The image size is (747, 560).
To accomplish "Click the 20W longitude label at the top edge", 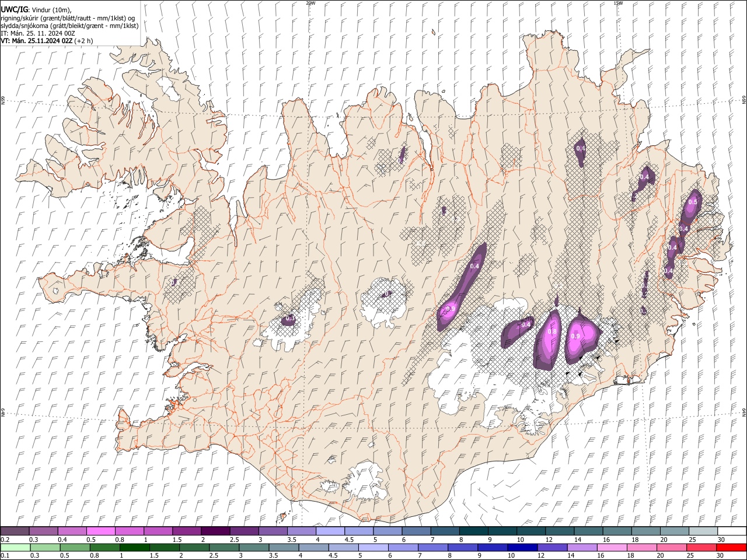I will coord(310,3).
